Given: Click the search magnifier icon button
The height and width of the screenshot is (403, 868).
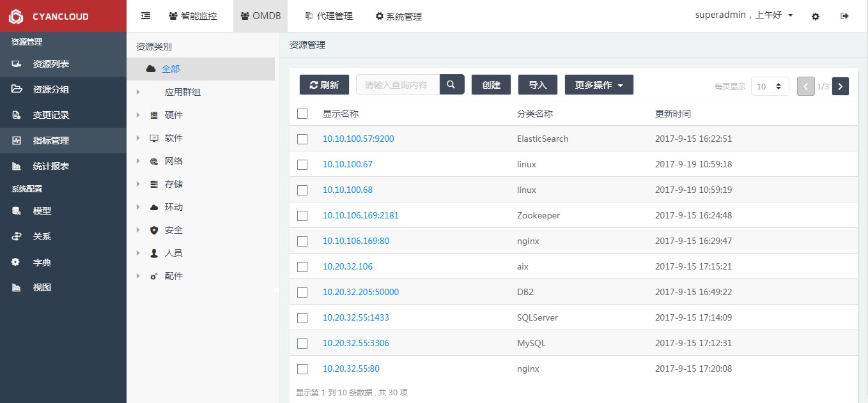Looking at the screenshot, I should [x=451, y=84].
